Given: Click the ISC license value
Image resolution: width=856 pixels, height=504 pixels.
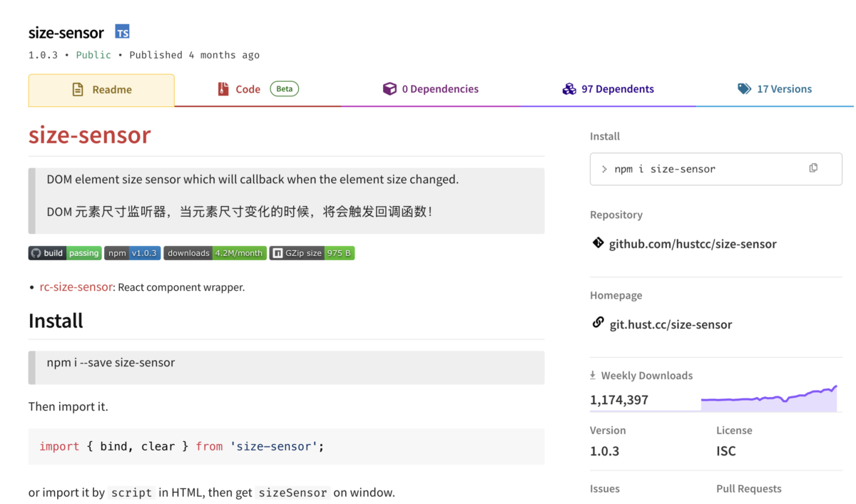Looking at the screenshot, I should coord(726,451).
